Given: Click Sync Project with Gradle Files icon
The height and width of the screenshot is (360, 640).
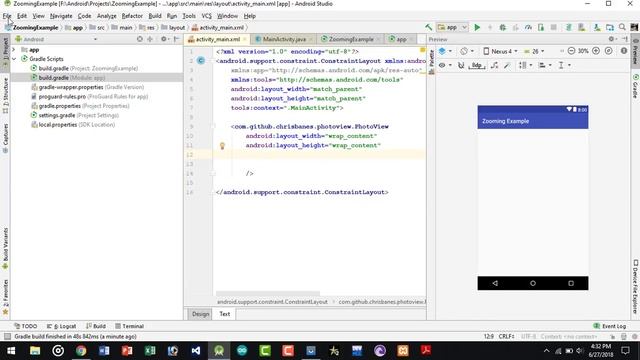Looking at the screenshot, I should coord(568,27).
